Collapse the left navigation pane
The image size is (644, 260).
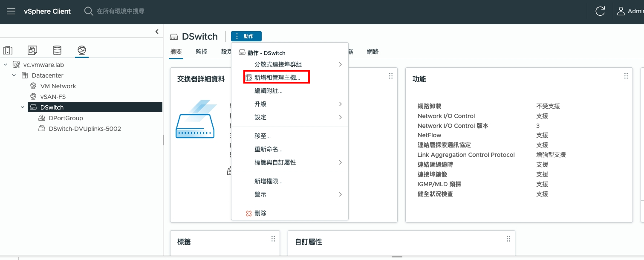tap(157, 32)
